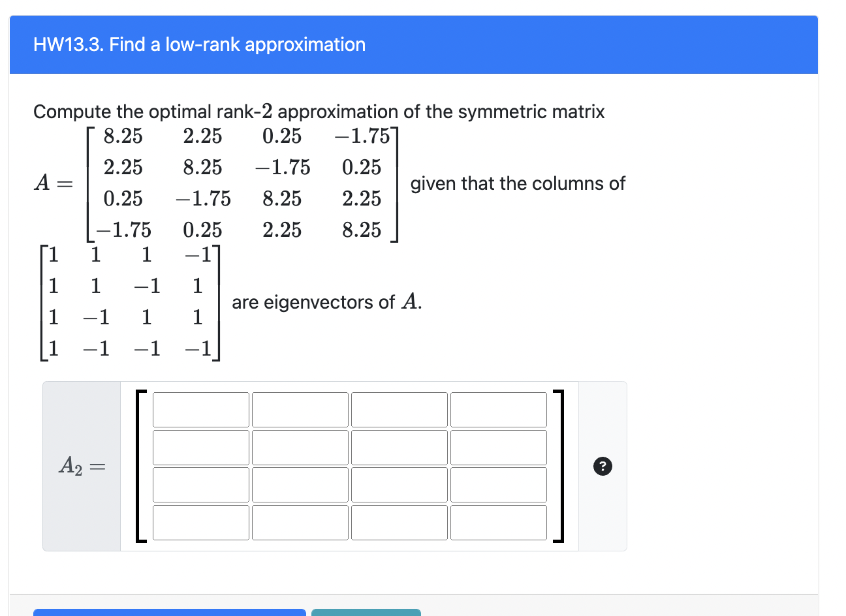The width and height of the screenshot is (846, 616).
Task: Select row 2 column 2 answer field
Action: tap(300, 448)
